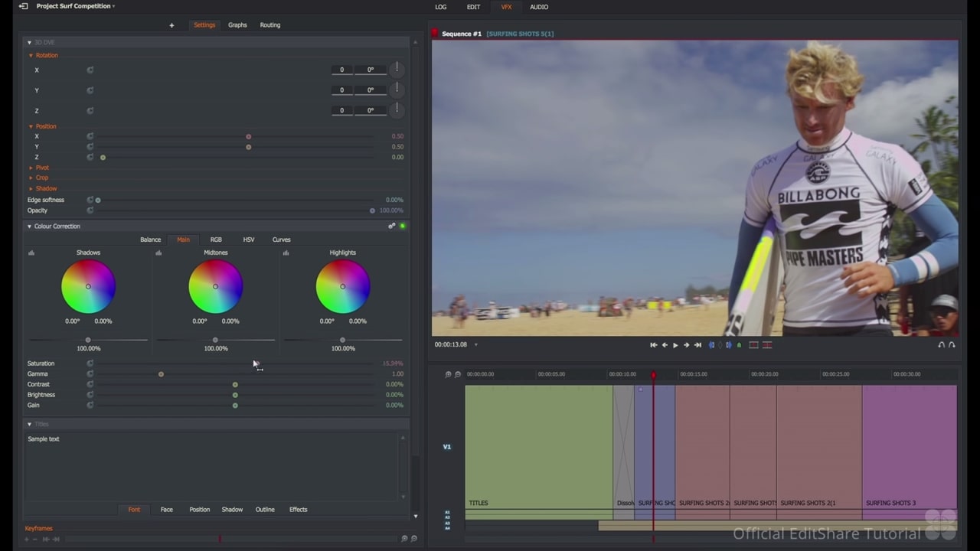
Task: Add a keyframe with plus icon
Action: click(27, 540)
